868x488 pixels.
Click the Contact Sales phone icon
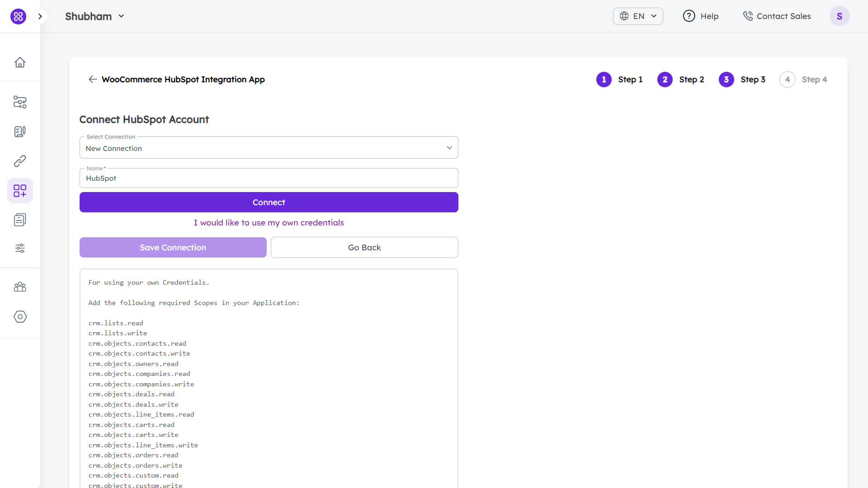point(748,16)
